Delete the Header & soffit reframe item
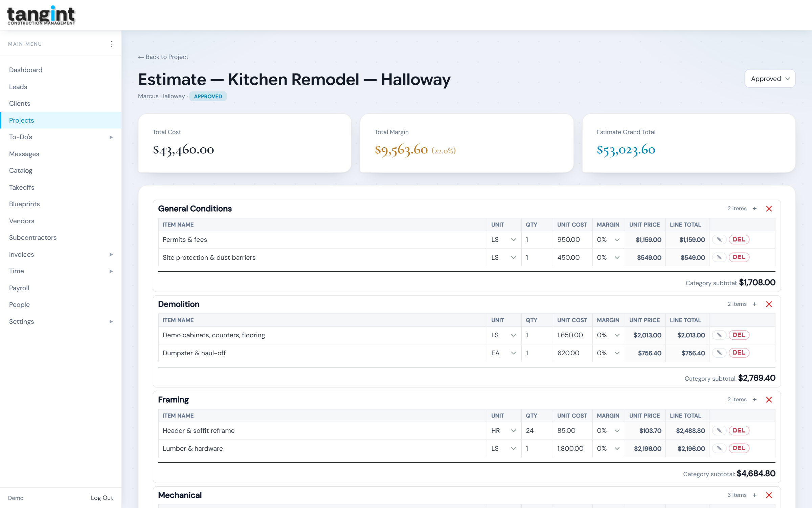Screen dimensions: 812x508 tap(739, 430)
